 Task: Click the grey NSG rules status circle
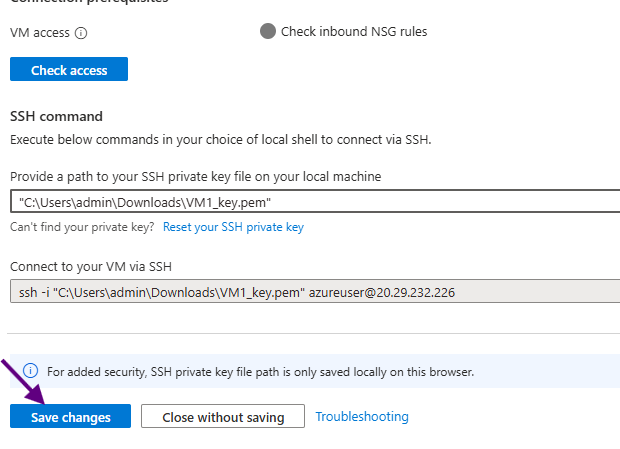268,31
